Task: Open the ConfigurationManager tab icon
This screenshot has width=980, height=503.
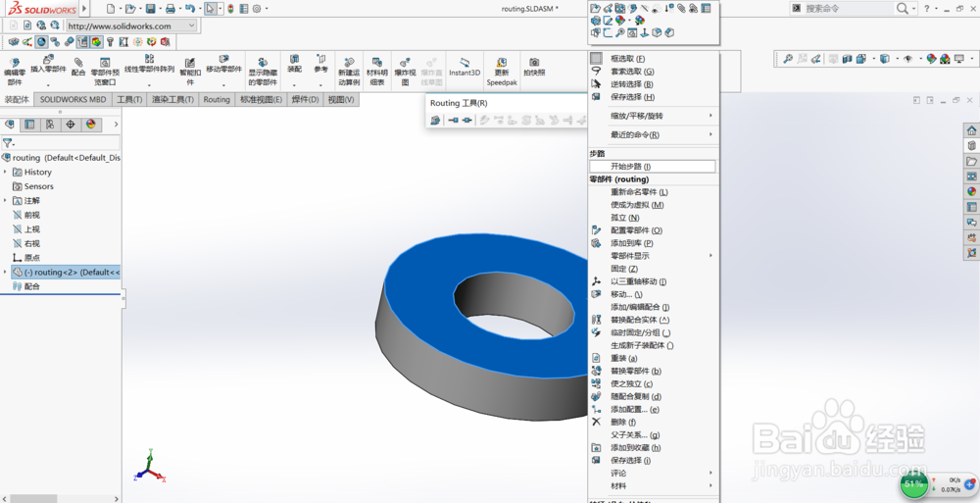Action: 50,125
